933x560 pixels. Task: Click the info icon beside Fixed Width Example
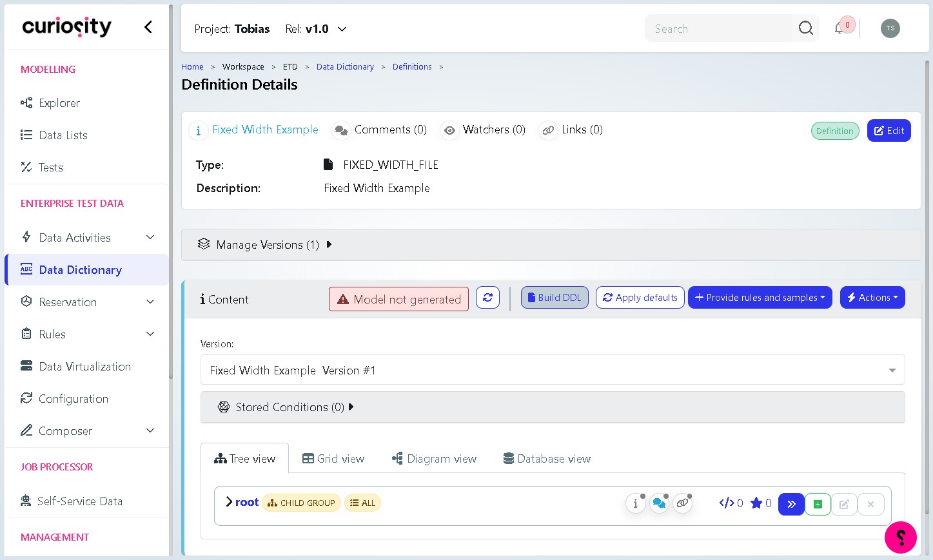click(x=199, y=131)
